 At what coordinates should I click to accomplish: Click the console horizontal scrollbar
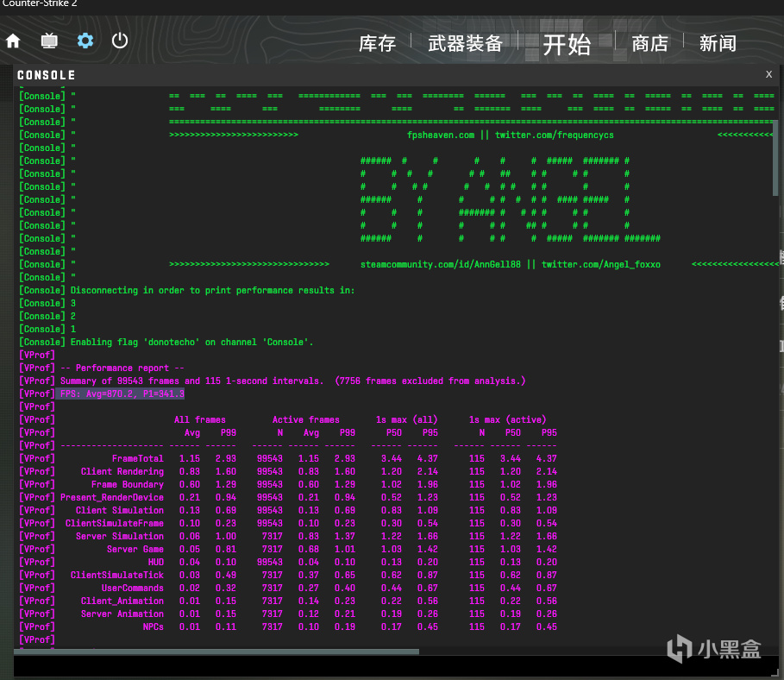[216, 652]
